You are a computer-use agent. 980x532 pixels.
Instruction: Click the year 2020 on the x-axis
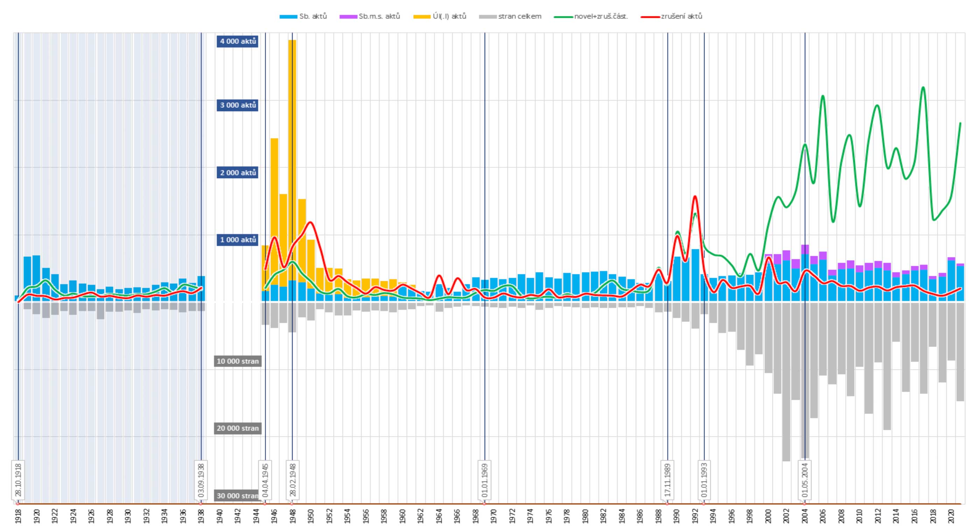(x=951, y=516)
